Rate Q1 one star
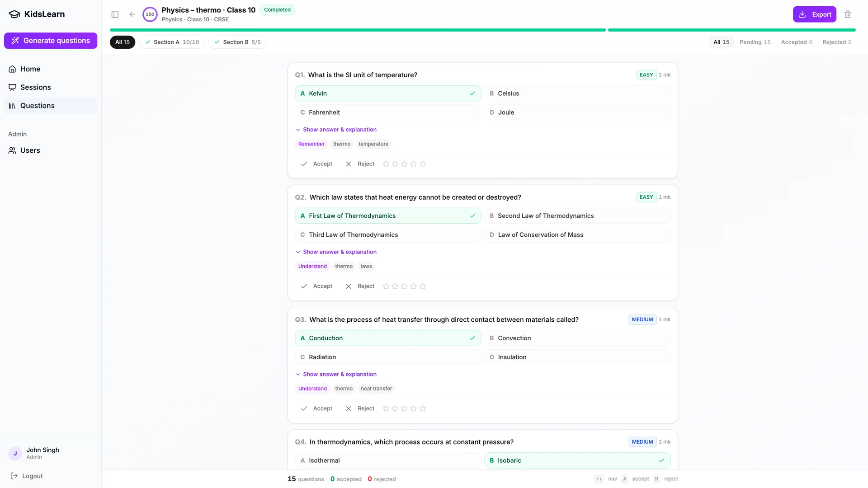This screenshot has height=488, width=868. point(386,164)
